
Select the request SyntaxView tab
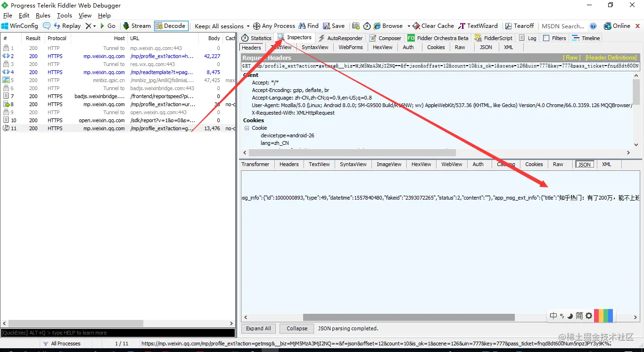[315, 47]
